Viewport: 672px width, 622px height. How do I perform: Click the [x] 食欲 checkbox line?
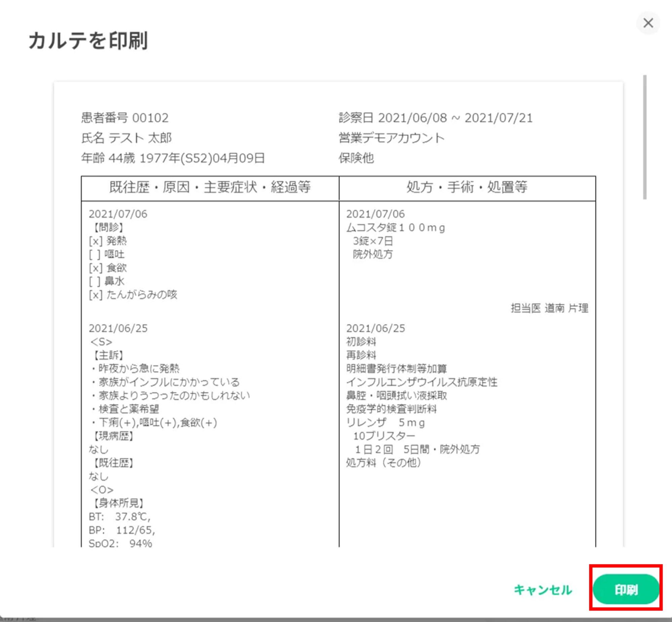(x=108, y=268)
